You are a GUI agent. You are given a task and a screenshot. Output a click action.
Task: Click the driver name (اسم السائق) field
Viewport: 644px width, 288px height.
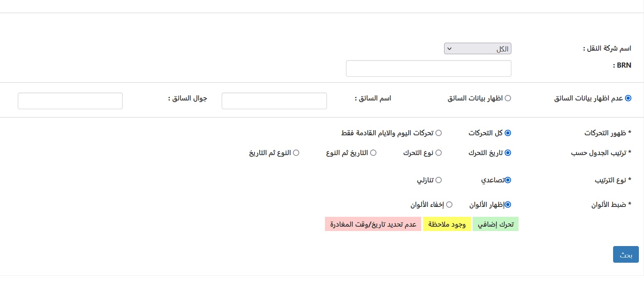pos(274,101)
